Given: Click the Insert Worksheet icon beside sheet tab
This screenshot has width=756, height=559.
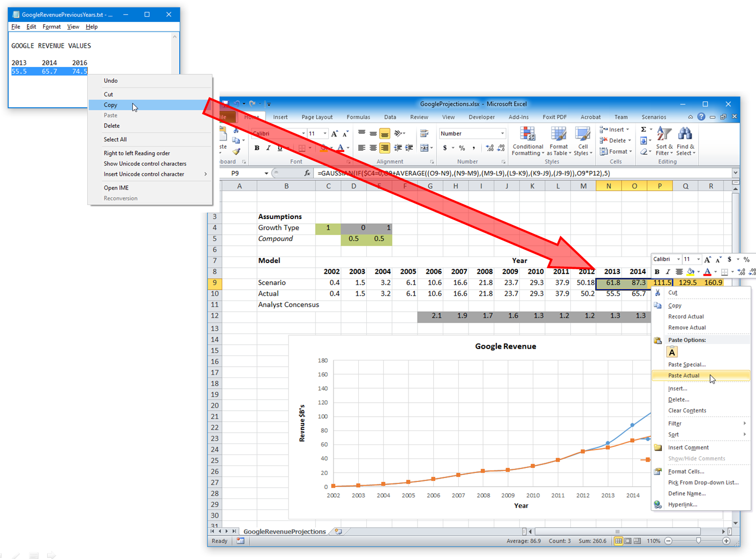Looking at the screenshot, I should pyautogui.click(x=338, y=532).
